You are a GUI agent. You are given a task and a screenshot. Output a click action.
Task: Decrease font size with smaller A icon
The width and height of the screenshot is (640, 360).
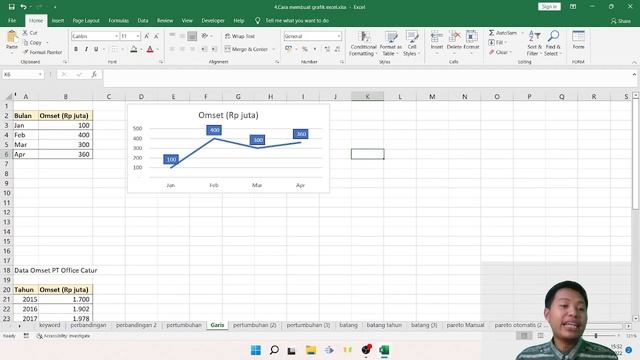pyautogui.click(x=156, y=36)
